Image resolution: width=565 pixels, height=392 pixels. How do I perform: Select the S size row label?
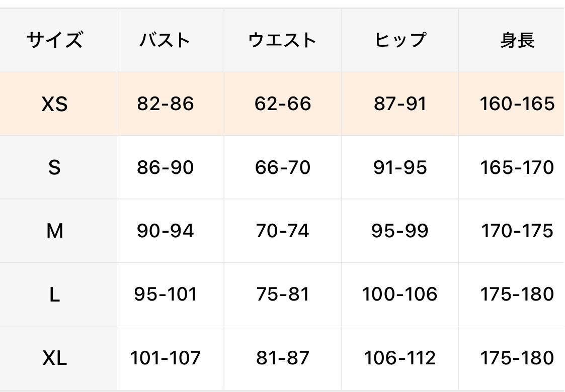click(54, 167)
